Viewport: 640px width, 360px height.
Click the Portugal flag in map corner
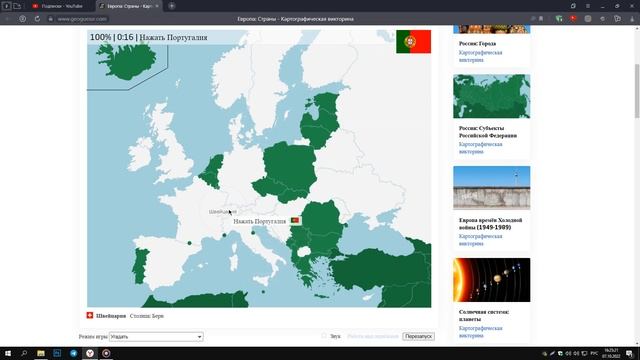[x=413, y=41]
